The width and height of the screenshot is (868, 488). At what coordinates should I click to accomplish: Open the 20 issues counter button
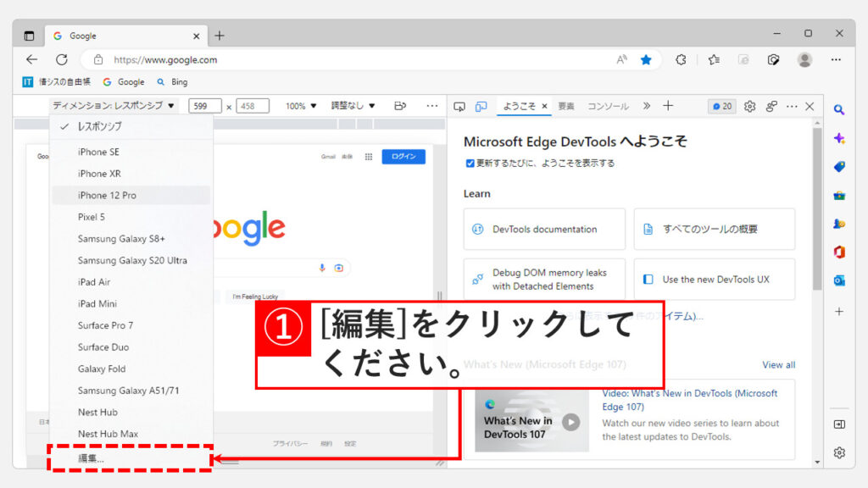[x=722, y=106]
